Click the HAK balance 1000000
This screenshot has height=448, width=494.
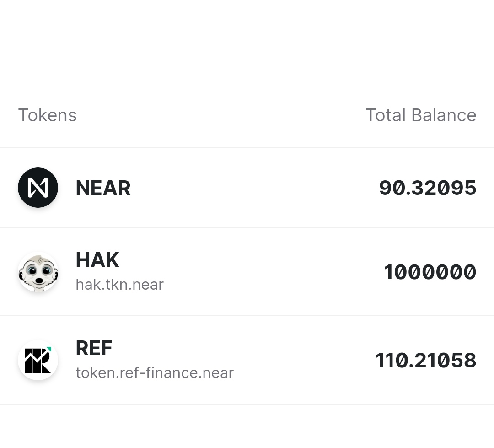point(430,272)
